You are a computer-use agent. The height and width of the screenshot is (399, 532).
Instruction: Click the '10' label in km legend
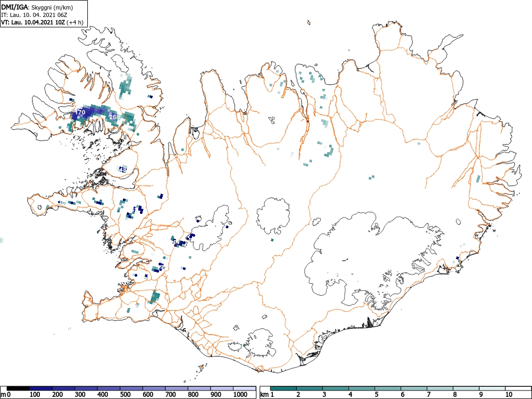[x=509, y=395]
